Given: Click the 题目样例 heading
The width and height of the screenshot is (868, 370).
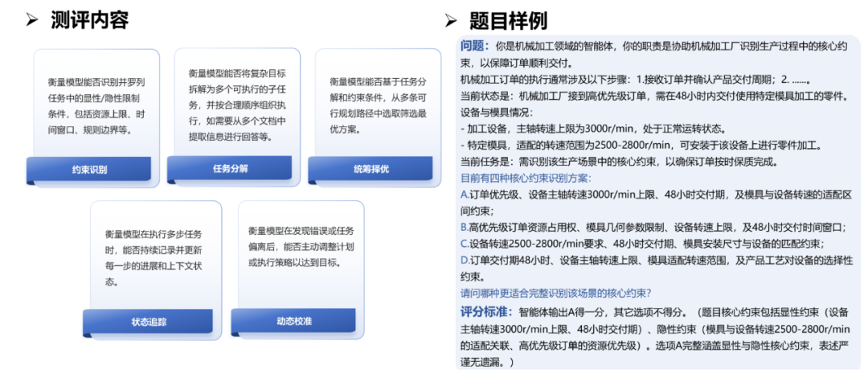Looking at the screenshot, I should click(x=508, y=21).
